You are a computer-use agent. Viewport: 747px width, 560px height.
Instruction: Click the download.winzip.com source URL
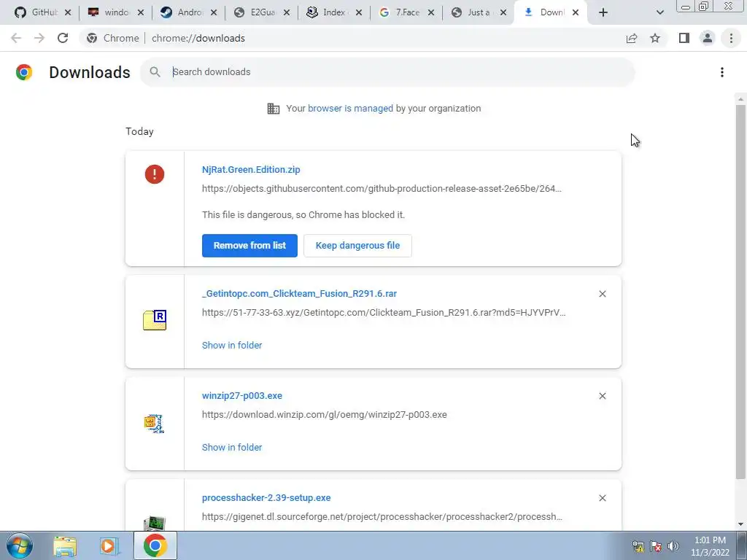tap(325, 415)
